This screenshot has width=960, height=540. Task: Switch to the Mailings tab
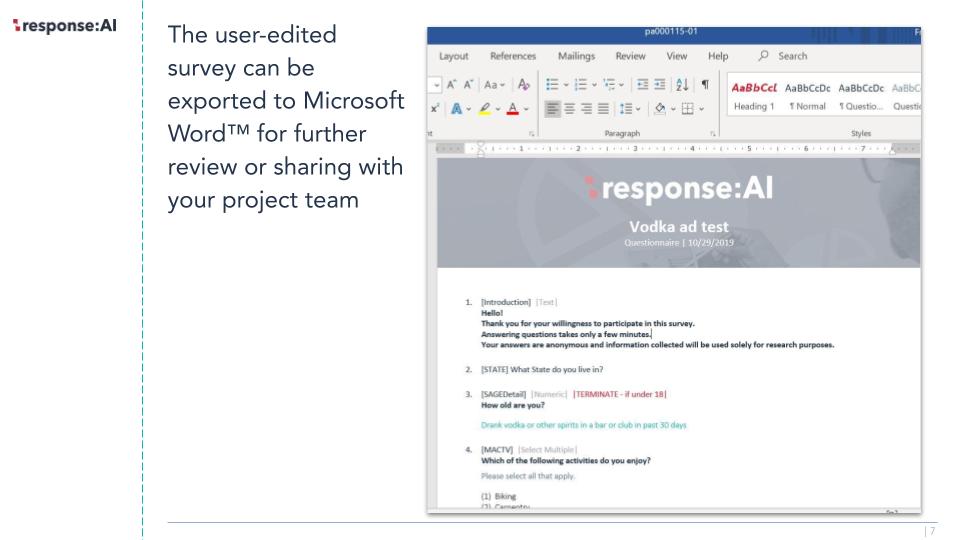click(x=576, y=56)
